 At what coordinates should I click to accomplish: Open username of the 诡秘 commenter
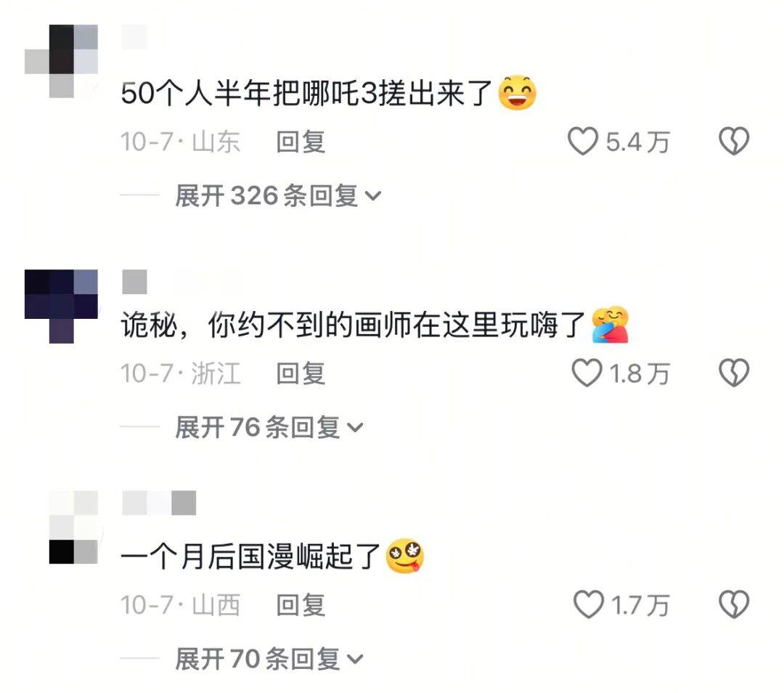pos(134,282)
